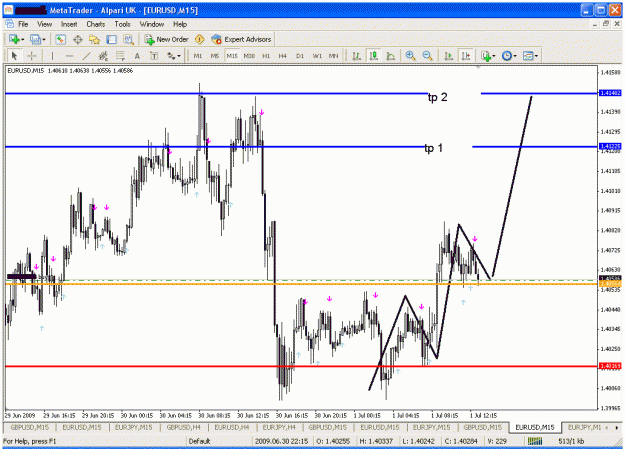Switch to the EURUSD,H4 chart tab
The image size is (625, 449).
click(x=232, y=427)
